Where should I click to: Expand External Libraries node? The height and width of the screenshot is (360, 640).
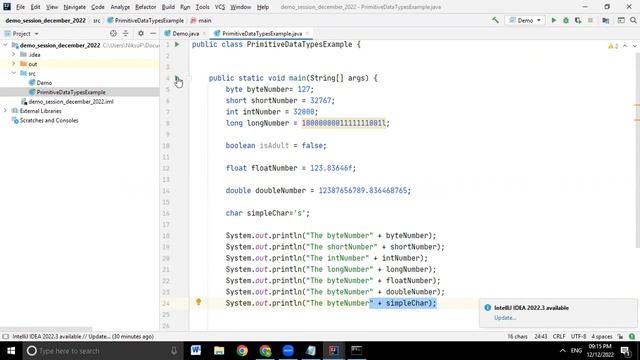[6, 111]
